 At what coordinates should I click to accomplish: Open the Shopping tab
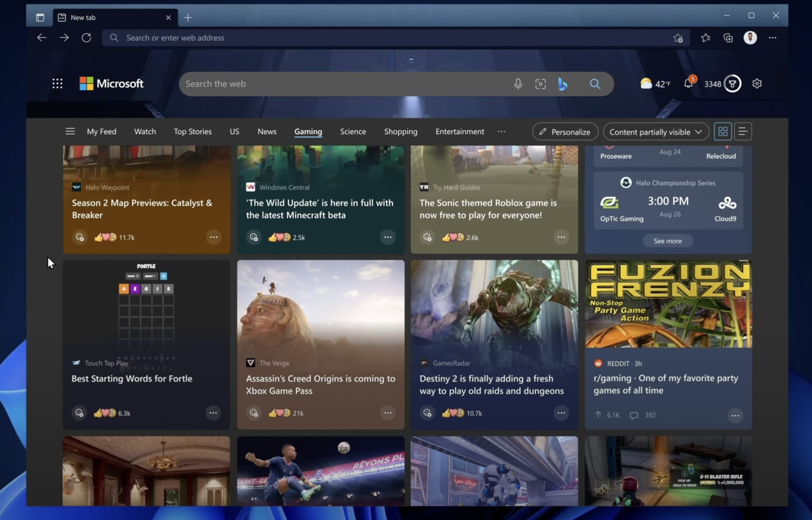pyautogui.click(x=401, y=132)
